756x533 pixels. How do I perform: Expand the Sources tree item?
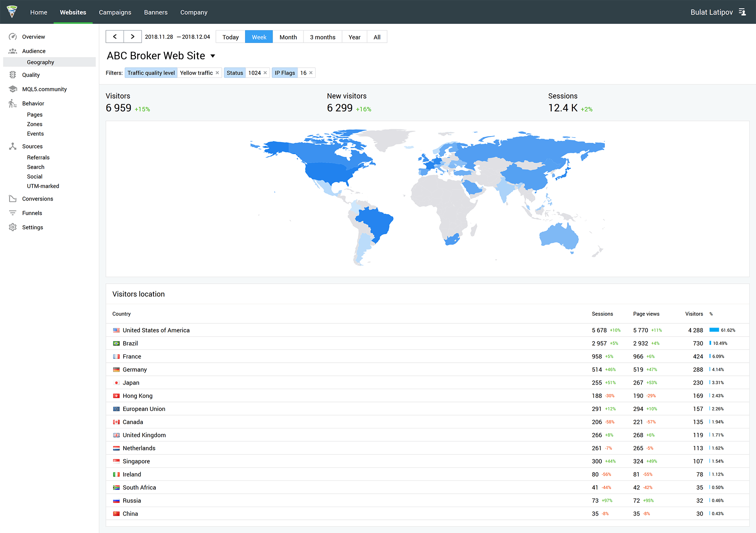tap(32, 146)
